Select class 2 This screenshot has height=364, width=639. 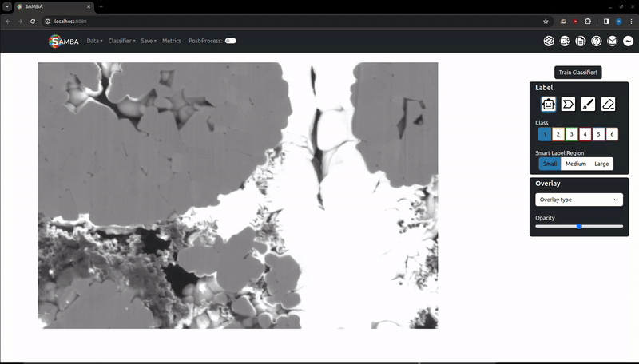coord(558,134)
